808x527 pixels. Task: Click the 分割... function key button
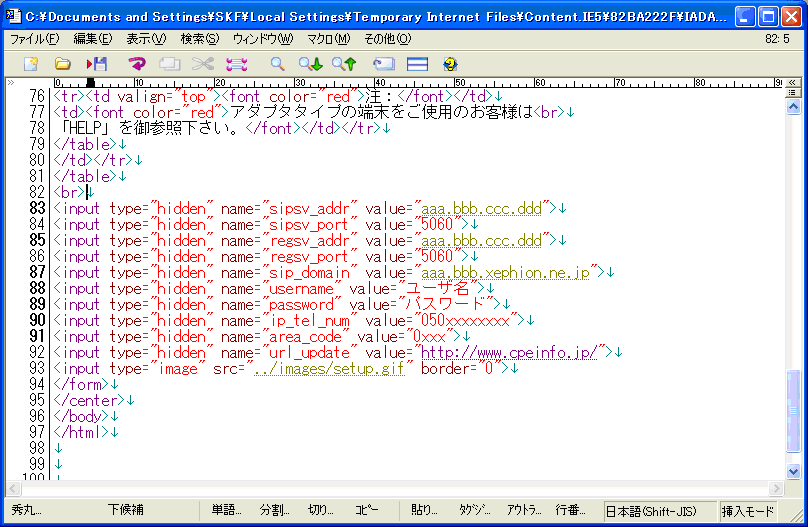274,510
